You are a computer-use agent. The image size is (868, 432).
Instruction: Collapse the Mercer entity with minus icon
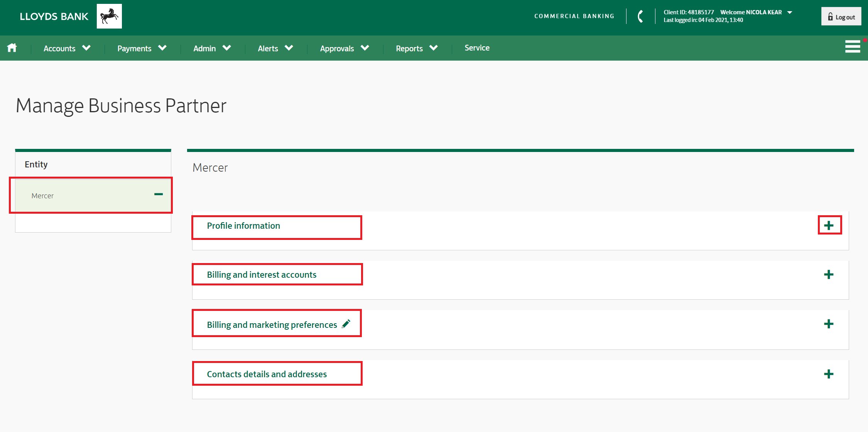pos(159,194)
